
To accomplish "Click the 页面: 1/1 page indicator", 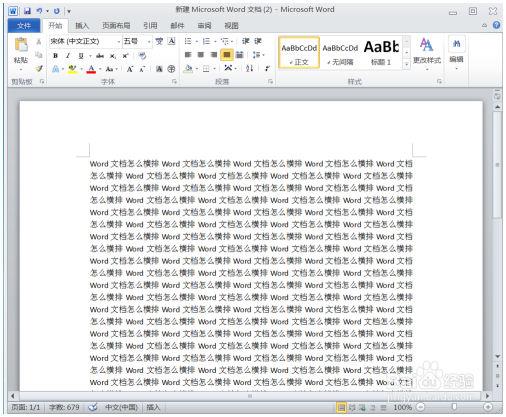I will 26,407.
